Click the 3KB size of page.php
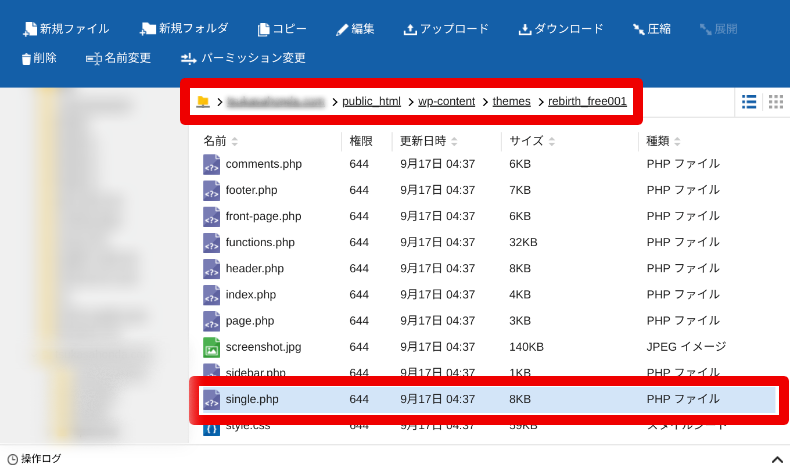Screen dimensions: 790x472 tap(519, 321)
